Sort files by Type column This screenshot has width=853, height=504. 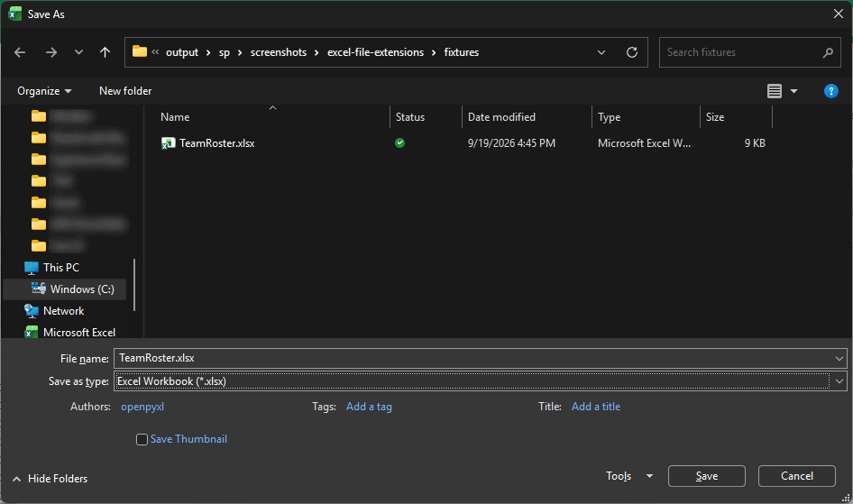point(609,117)
